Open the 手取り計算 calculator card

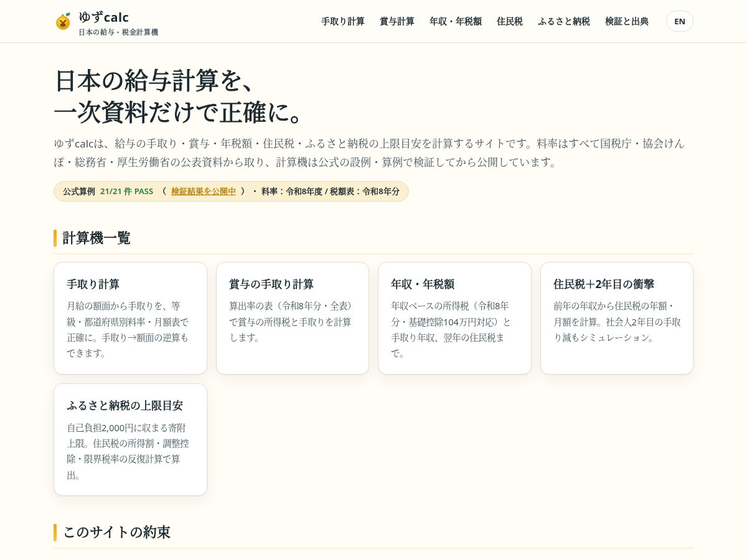pyautogui.click(x=130, y=318)
